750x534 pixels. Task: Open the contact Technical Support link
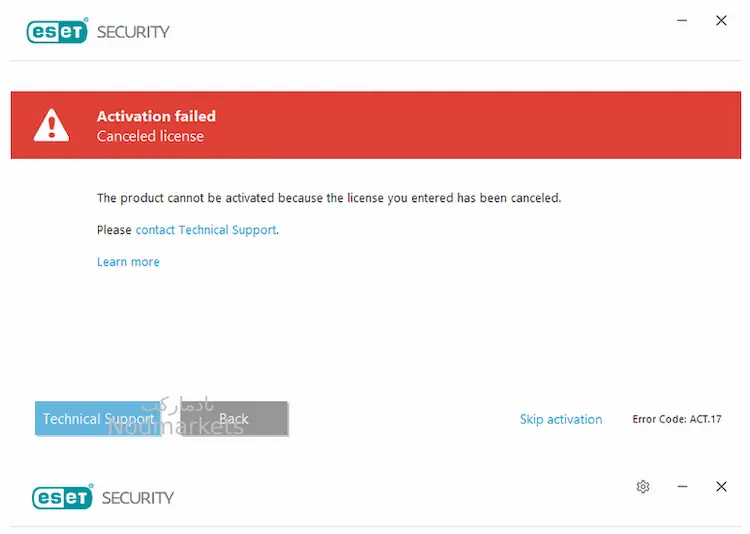tap(206, 230)
